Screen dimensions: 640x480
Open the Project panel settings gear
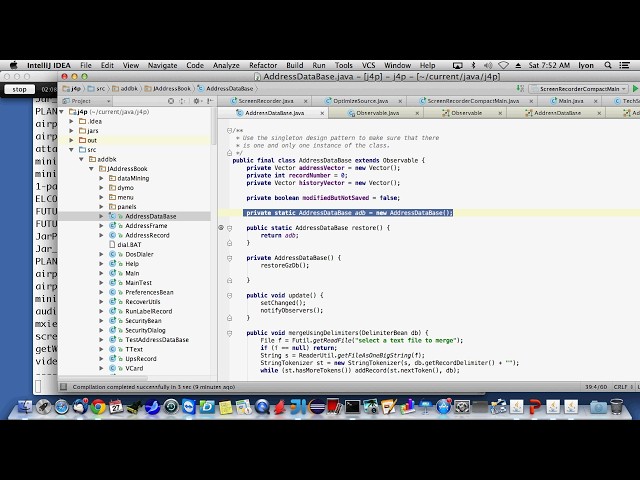click(196, 101)
